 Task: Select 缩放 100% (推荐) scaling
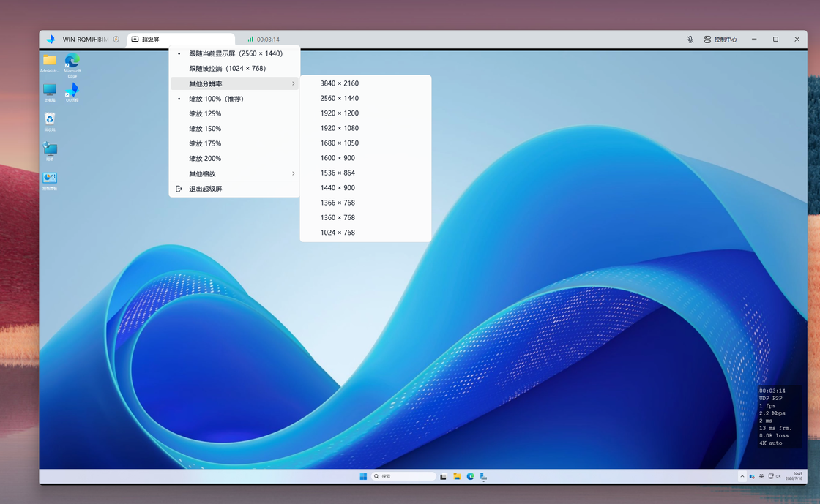pyautogui.click(x=234, y=99)
